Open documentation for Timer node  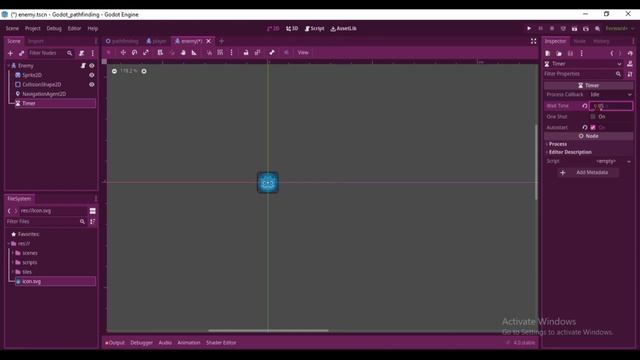tap(630, 64)
